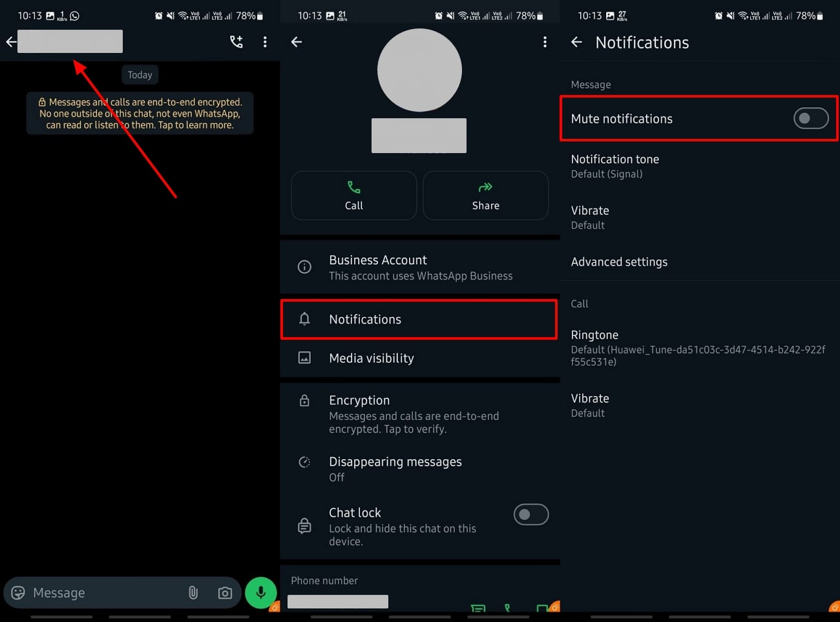This screenshot has width=840, height=622.
Task: Open Advanced settings
Action: point(700,262)
